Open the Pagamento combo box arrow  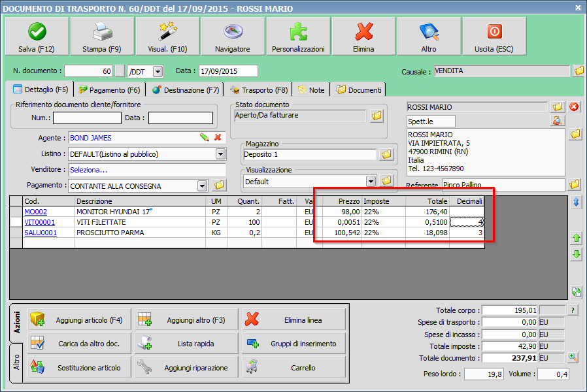pyautogui.click(x=203, y=186)
